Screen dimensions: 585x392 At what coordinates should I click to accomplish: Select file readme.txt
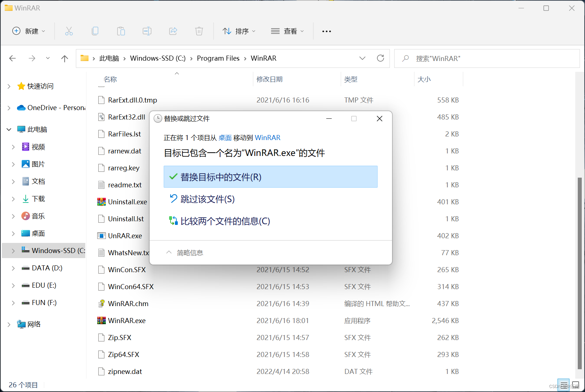[125, 185]
